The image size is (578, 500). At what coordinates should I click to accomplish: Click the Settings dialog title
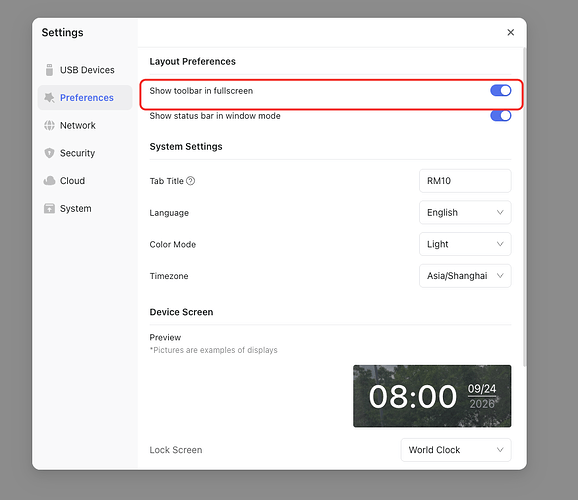[62, 32]
